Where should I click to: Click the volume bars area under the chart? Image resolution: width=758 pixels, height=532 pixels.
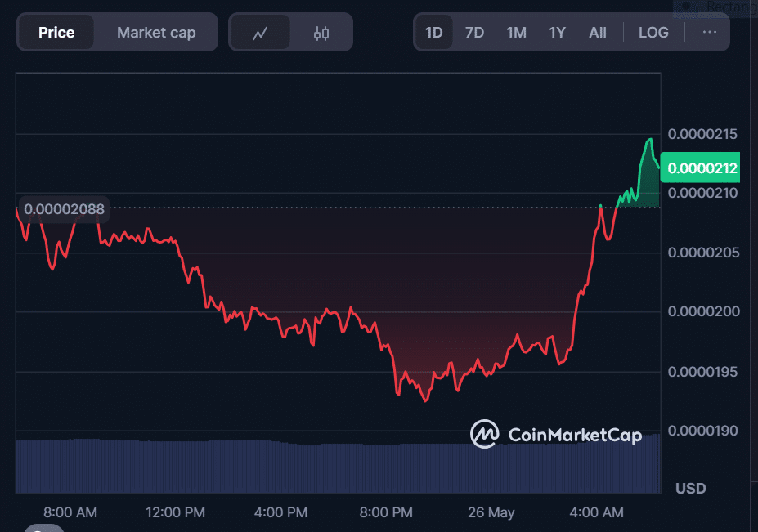pyautogui.click(x=338, y=467)
